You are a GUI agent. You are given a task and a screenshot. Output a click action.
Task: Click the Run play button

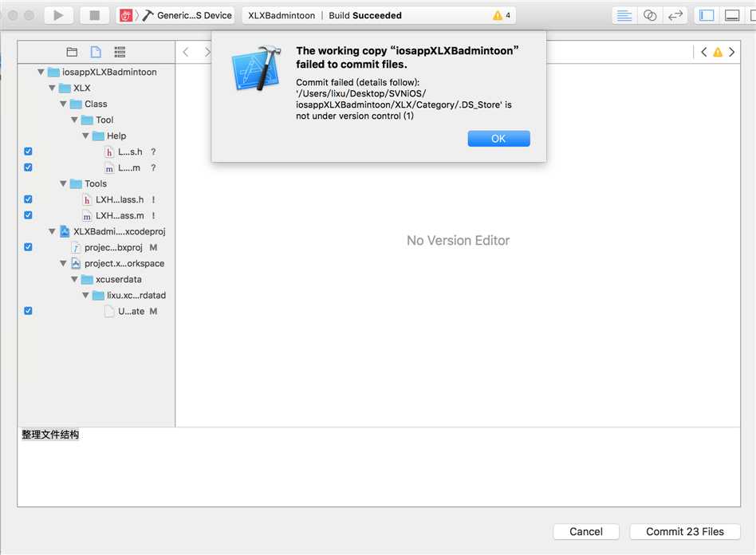58,15
